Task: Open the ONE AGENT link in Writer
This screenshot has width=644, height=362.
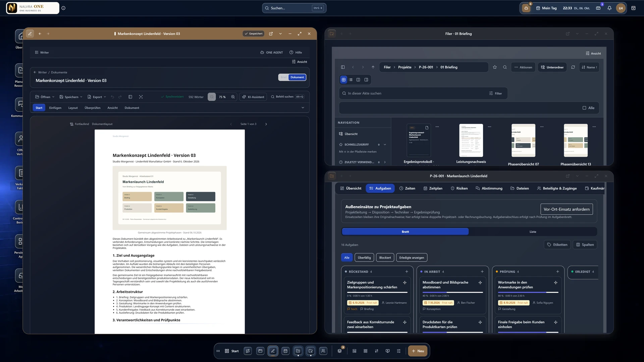Action: click(271, 52)
